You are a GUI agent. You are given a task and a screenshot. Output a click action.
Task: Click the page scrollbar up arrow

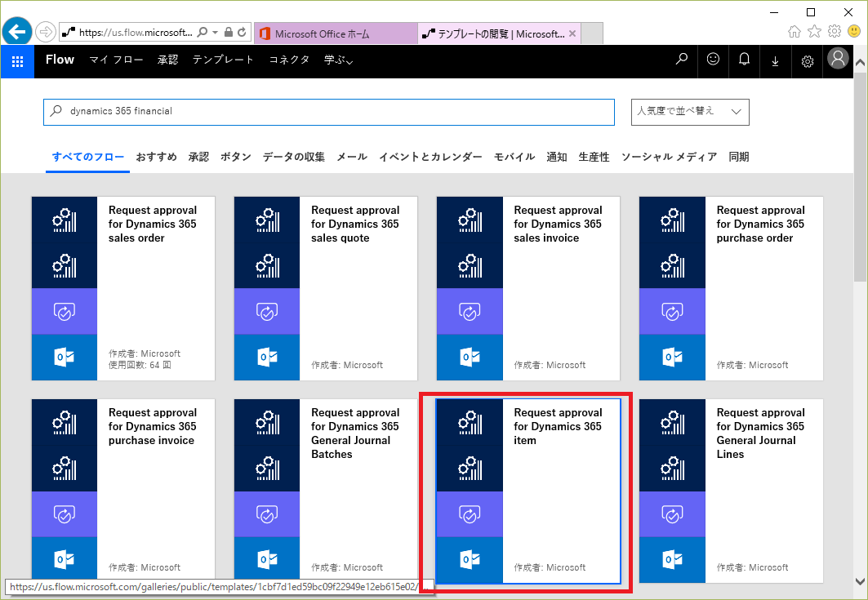861,63
